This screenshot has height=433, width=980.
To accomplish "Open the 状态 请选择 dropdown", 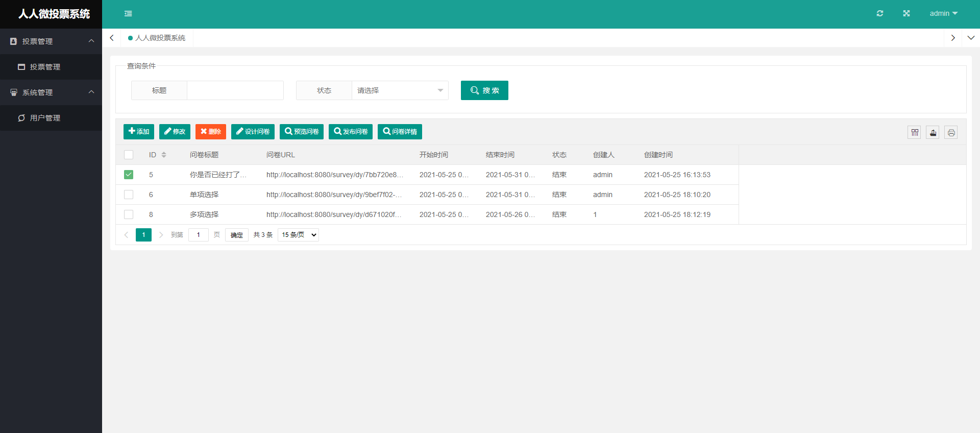I will pyautogui.click(x=400, y=90).
